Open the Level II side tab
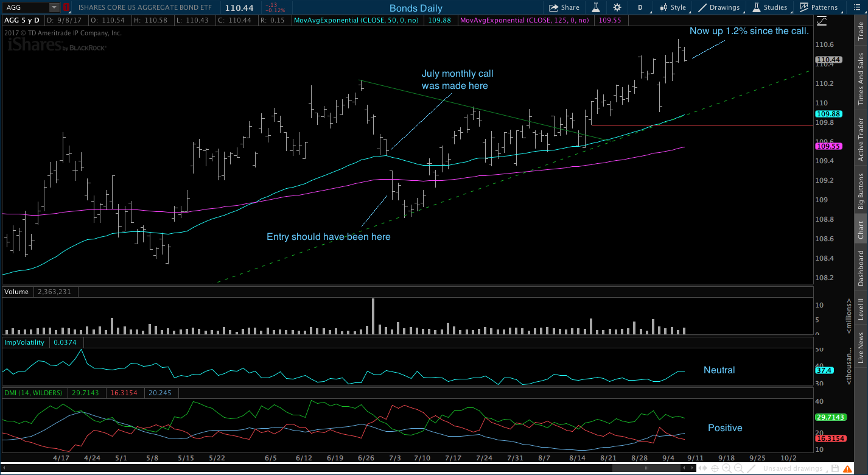Screen dimensions: 868x475 tap(861, 309)
